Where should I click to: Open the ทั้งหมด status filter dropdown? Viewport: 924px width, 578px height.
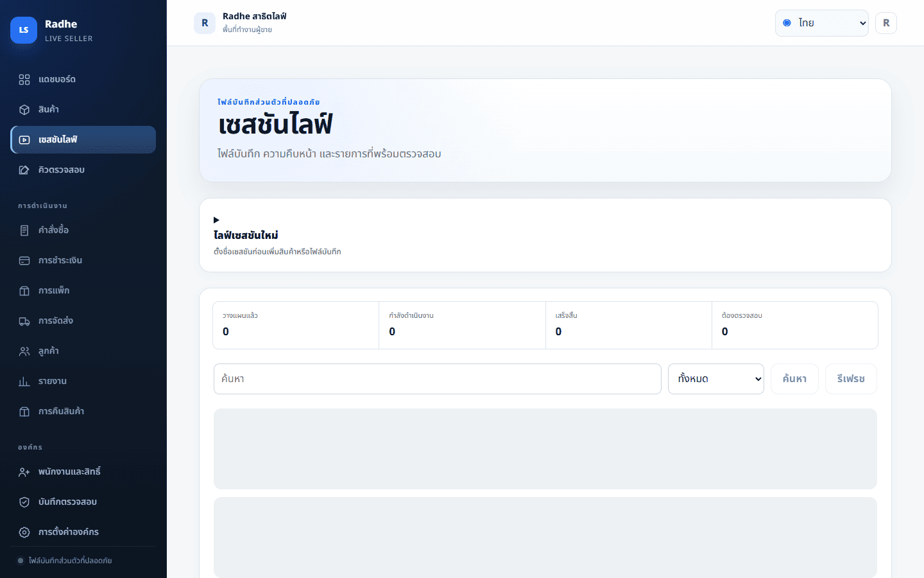tap(716, 379)
